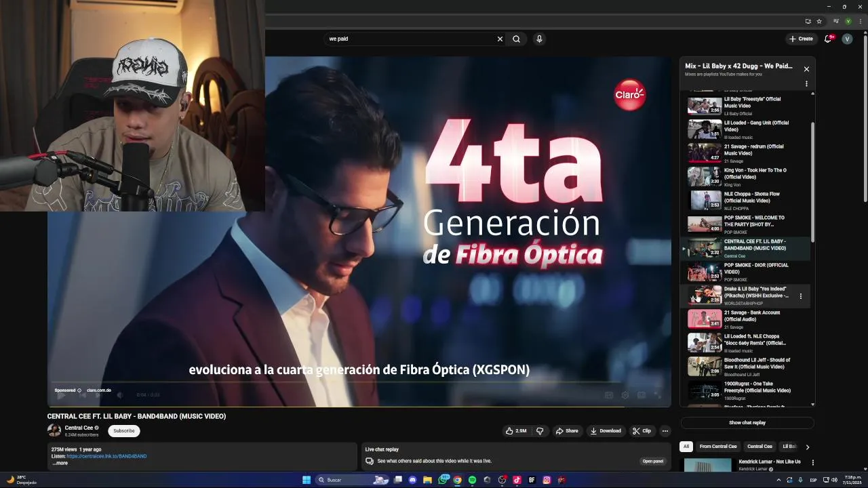Open options for Kendrick Lamar Not Like Us
Image resolution: width=868 pixels, height=488 pixels.
813,463
